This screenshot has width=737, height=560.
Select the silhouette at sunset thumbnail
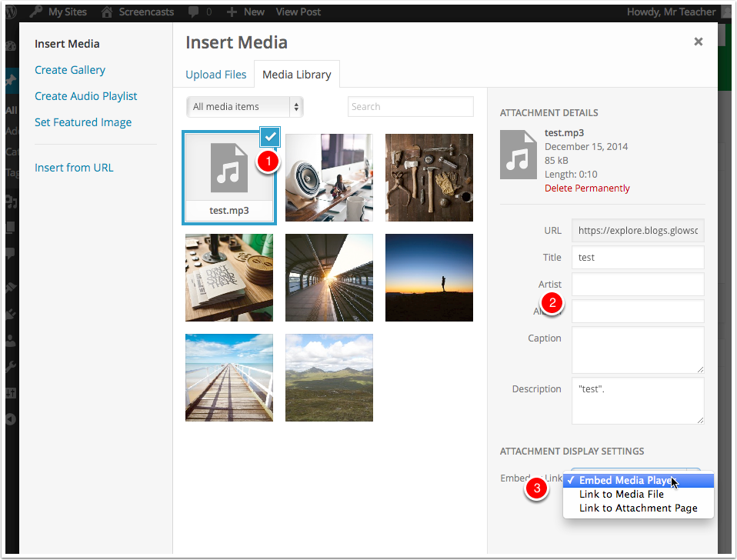(429, 278)
